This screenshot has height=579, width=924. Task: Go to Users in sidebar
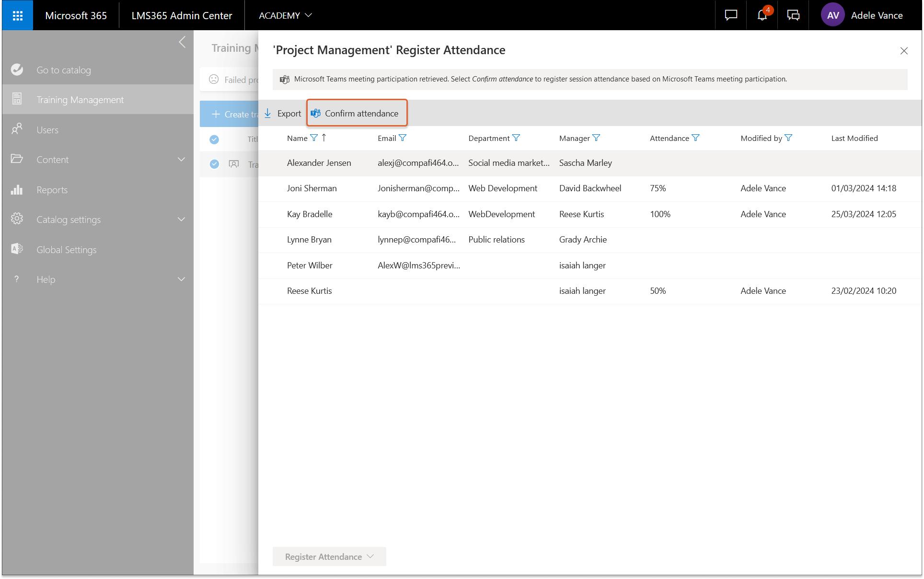click(47, 130)
